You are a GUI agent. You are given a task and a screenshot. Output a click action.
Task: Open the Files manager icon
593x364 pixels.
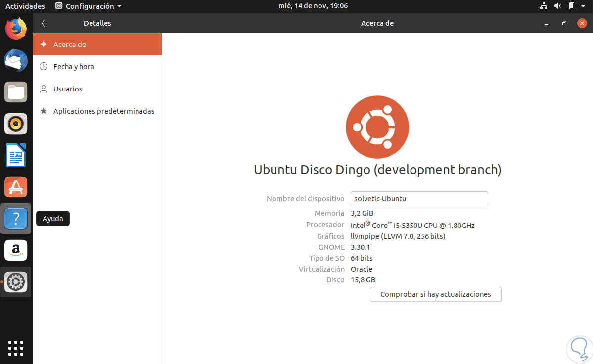pos(16,92)
